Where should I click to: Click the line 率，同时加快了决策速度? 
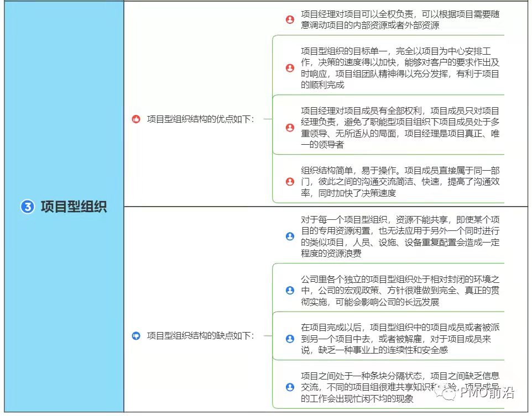point(348,193)
